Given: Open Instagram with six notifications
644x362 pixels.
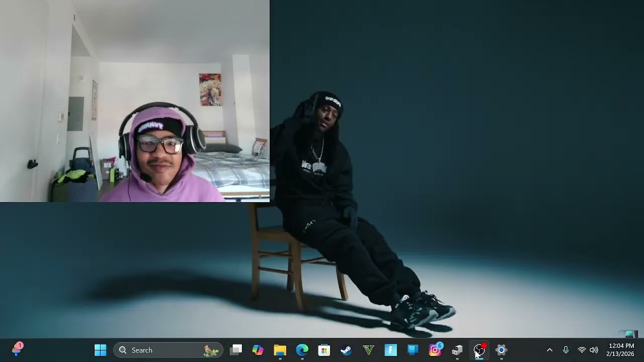Looking at the screenshot, I should (x=435, y=350).
